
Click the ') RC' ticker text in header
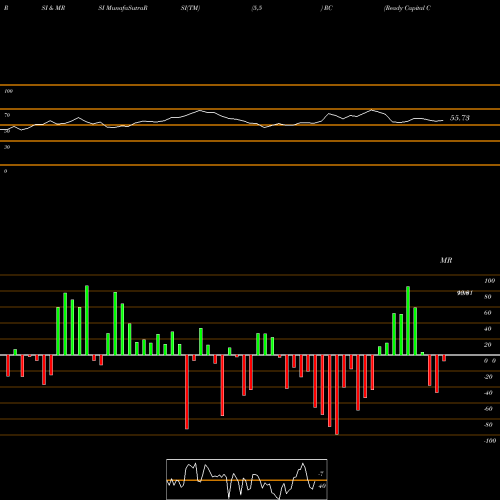click(x=327, y=8)
